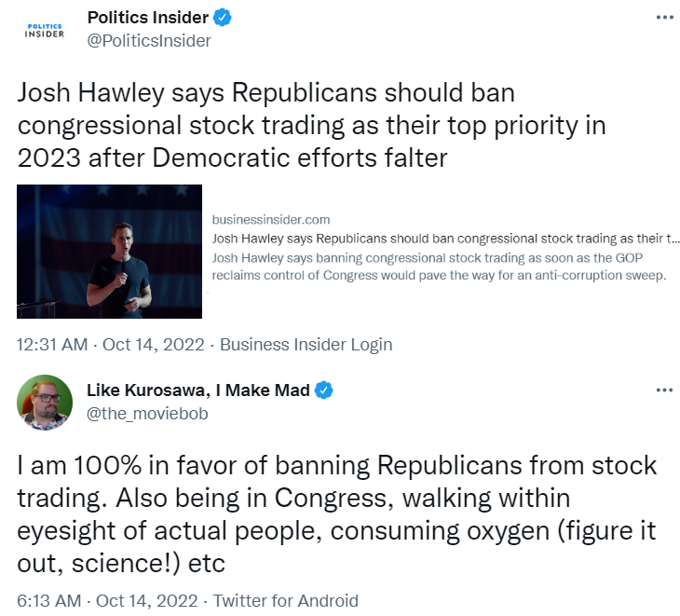The height and width of the screenshot is (616, 680).
Task: Open more options on the_moviebob tweet
Action: click(x=663, y=390)
